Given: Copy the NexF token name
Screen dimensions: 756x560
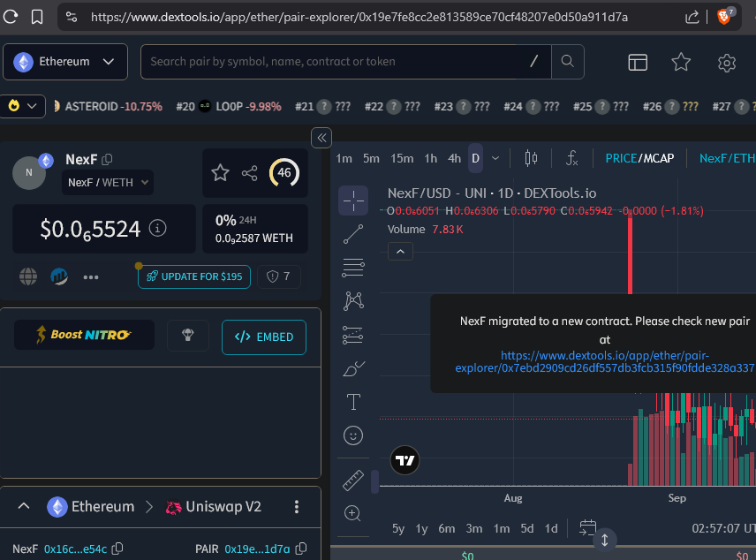Looking at the screenshot, I should coord(107,159).
